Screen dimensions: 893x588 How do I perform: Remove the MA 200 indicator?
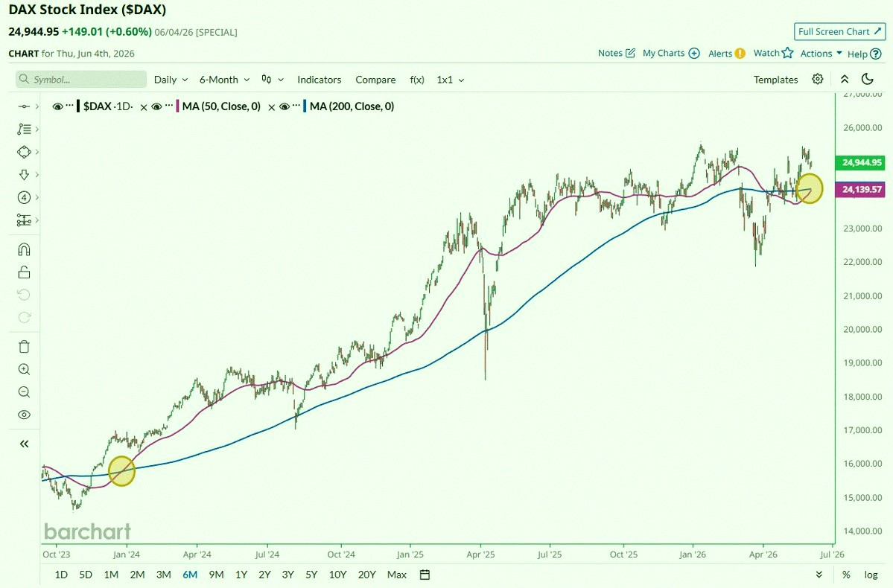tap(271, 107)
